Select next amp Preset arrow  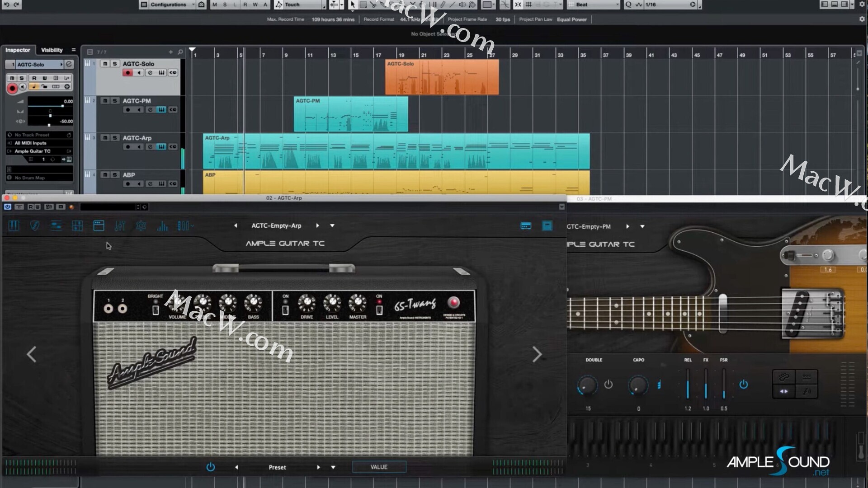click(x=318, y=467)
